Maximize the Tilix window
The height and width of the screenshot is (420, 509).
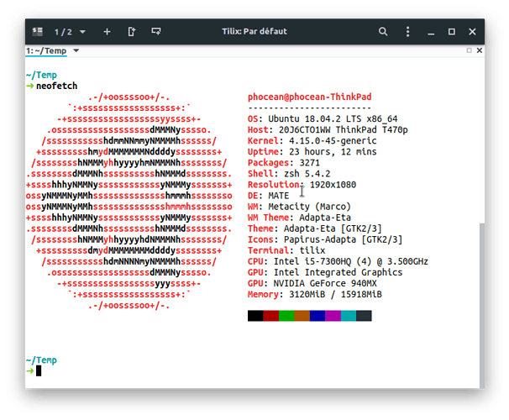(452, 31)
